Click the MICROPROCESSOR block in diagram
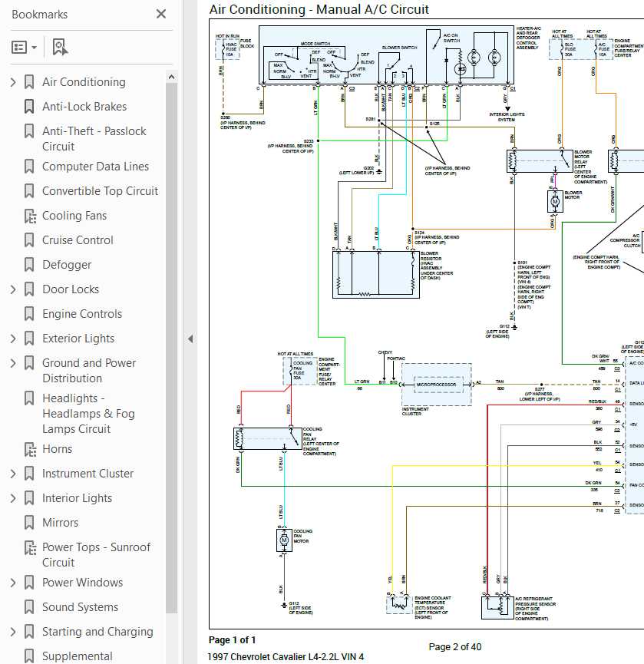This screenshot has height=664, width=644. coord(437,385)
